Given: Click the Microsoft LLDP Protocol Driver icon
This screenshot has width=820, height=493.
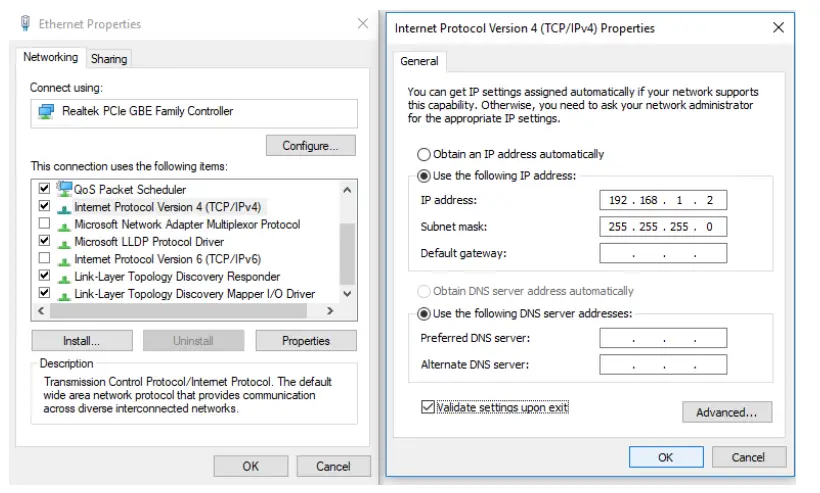Looking at the screenshot, I should tap(65, 242).
